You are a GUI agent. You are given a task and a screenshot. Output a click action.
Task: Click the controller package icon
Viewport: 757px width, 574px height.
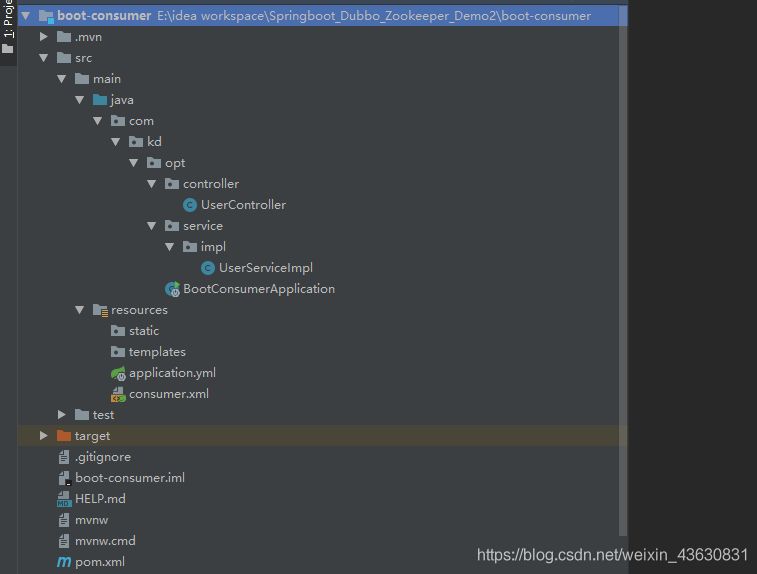point(172,184)
